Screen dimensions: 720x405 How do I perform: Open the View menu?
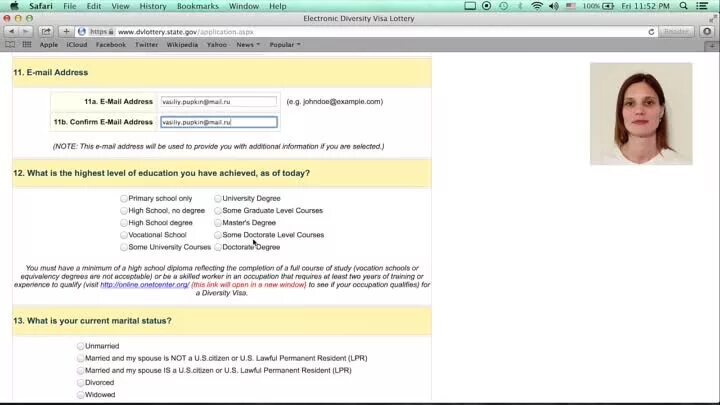[x=120, y=6]
